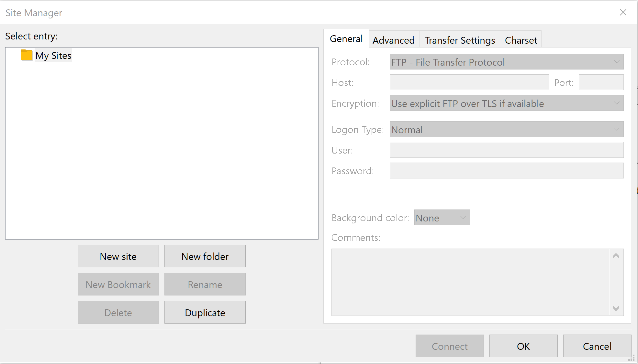Click inside the Password field
Screen dimensions: 638x364
(x=506, y=171)
